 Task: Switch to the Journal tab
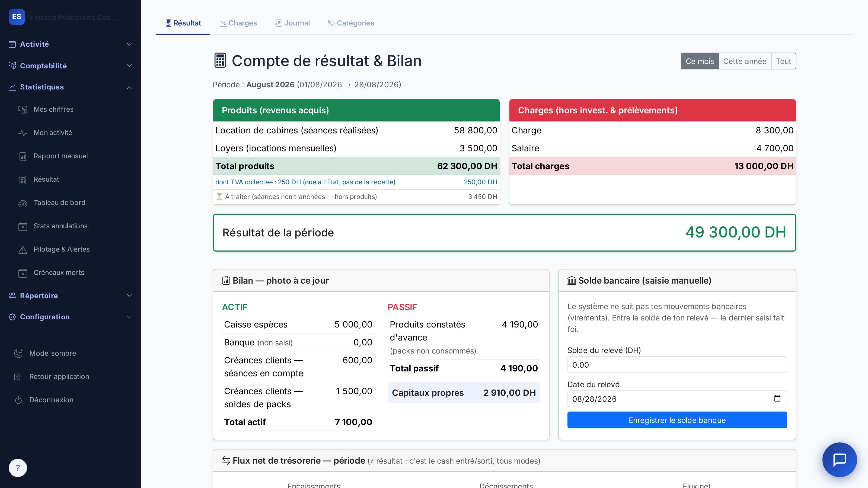tap(292, 23)
